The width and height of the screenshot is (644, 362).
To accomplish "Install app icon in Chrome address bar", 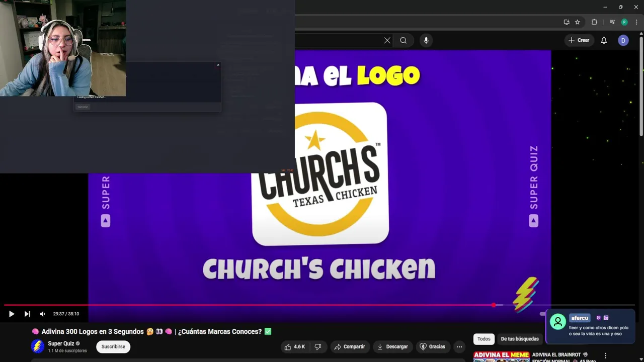I will pos(567,22).
